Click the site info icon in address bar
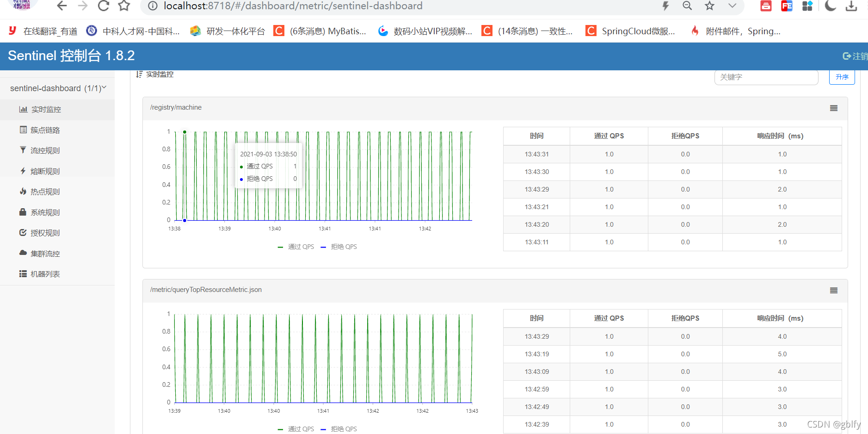Image resolution: width=868 pixels, height=434 pixels. 153,6
